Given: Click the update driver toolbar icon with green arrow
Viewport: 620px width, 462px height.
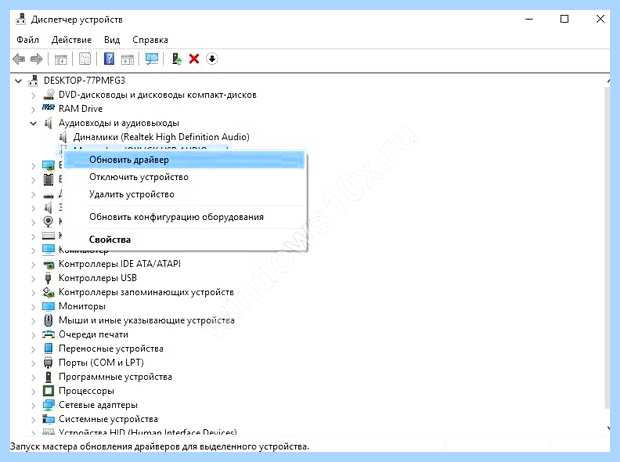Looking at the screenshot, I should point(176,59).
